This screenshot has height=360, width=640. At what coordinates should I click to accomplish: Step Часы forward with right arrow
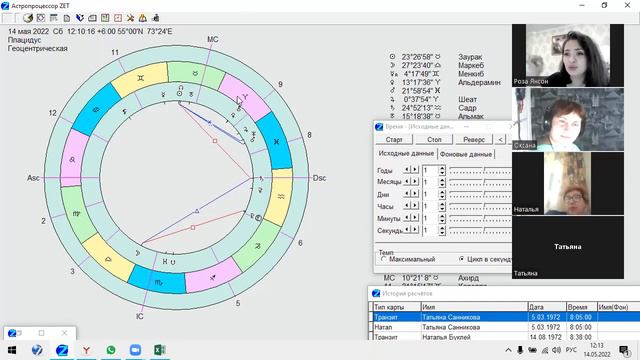point(415,205)
